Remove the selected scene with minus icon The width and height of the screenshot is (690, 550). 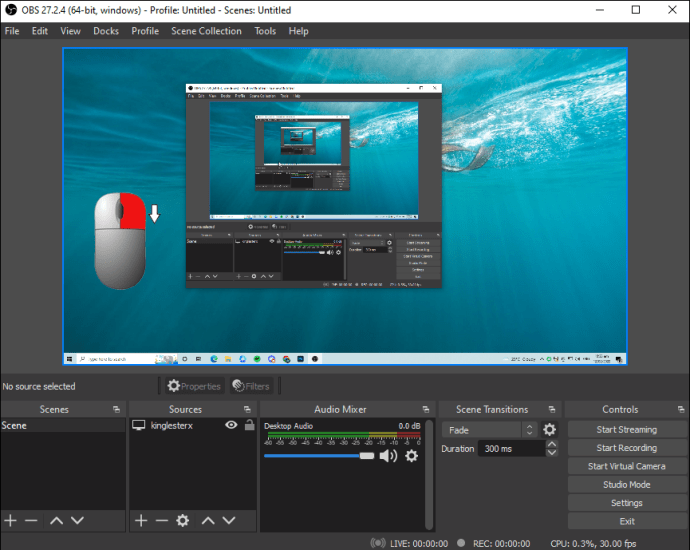pyautogui.click(x=31, y=521)
